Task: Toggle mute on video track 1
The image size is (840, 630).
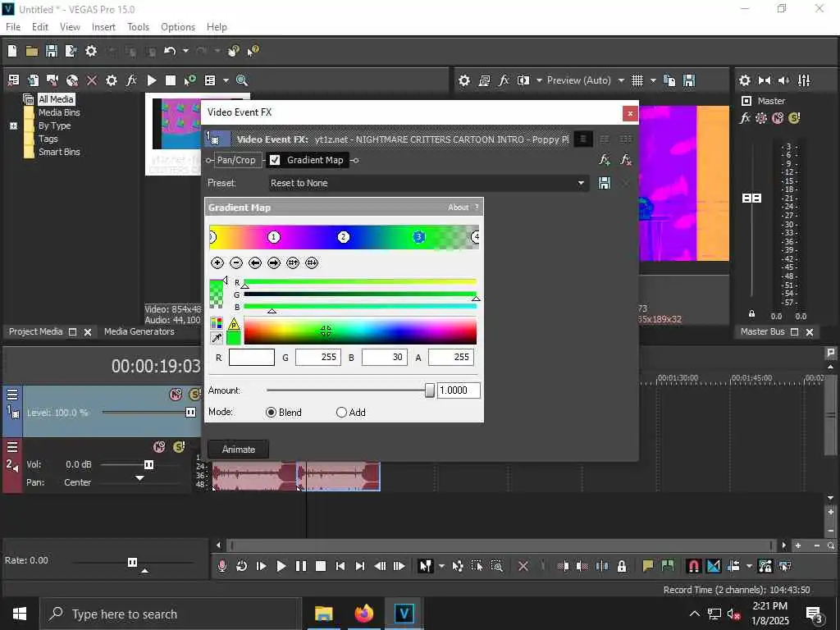Action: pos(176,395)
